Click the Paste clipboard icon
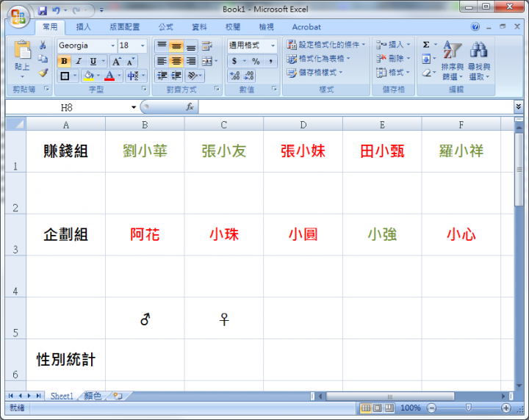 (22, 49)
